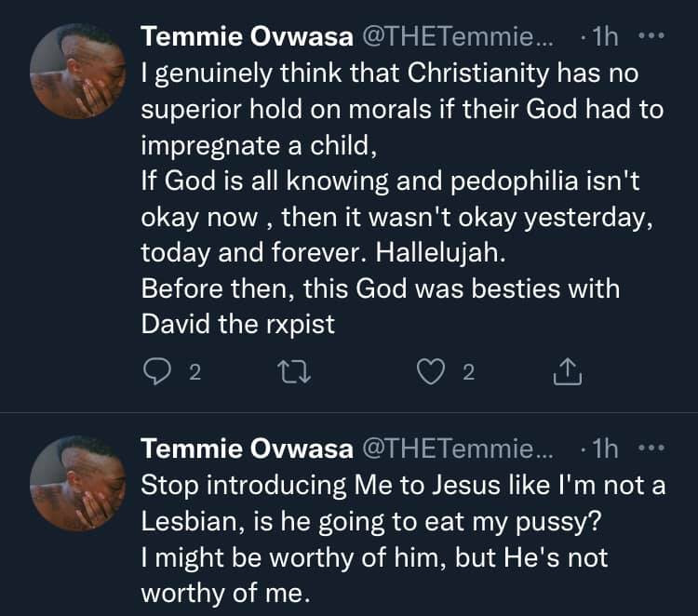Reply to the Christianity morals tweet

point(154,373)
